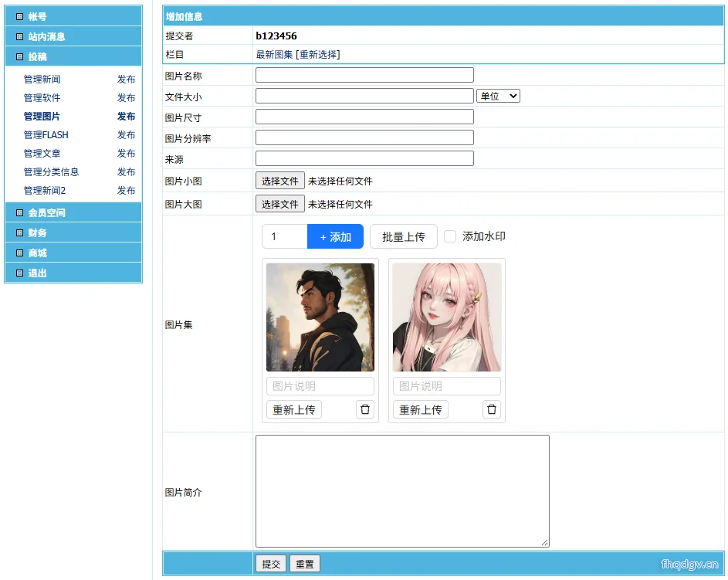
Task: Click the 重新选择 column link
Action: (x=318, y=55)
